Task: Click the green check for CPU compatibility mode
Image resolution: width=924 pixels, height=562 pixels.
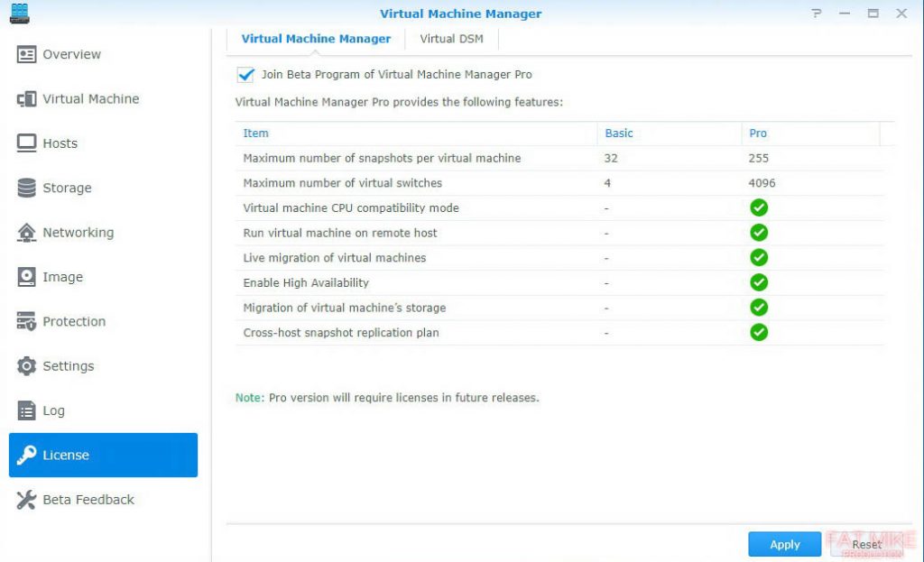Action: pyautogui.click(x=759, y=207)
